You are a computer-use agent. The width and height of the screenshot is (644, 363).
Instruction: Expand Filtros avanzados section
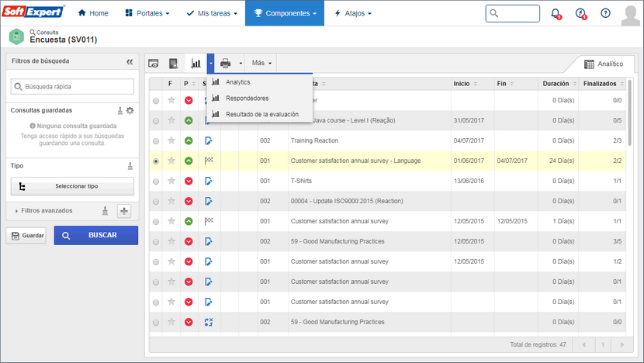point(43,211)
